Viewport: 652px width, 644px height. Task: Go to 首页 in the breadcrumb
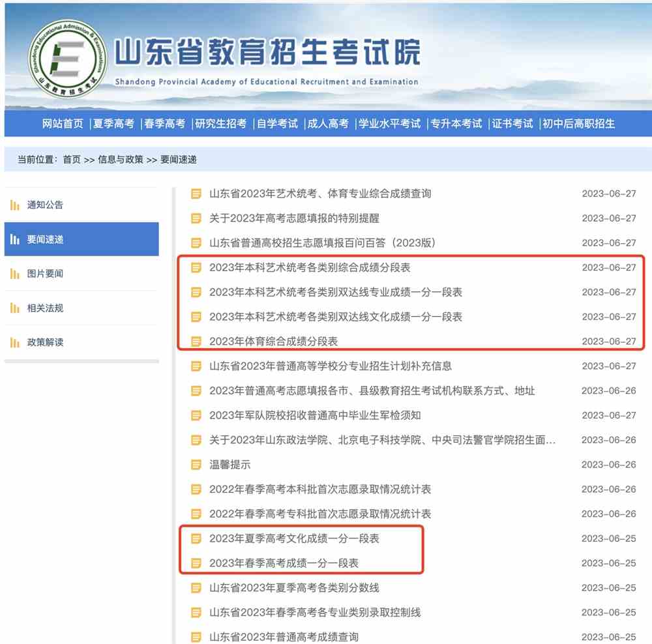[x=72, y=160]
